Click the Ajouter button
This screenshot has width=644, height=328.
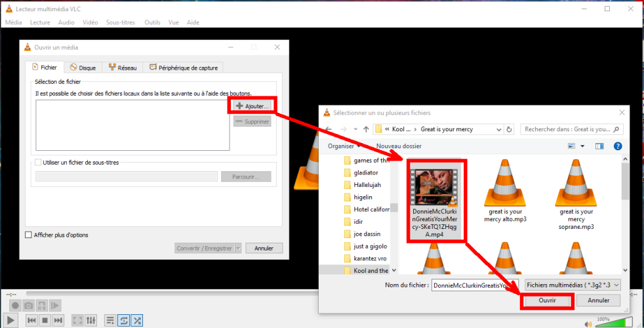click(x=252, y=106)
